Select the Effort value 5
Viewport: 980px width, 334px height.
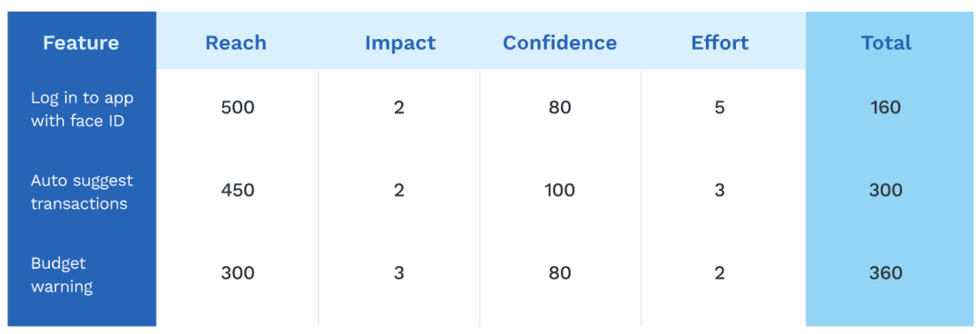coord(720,108)
